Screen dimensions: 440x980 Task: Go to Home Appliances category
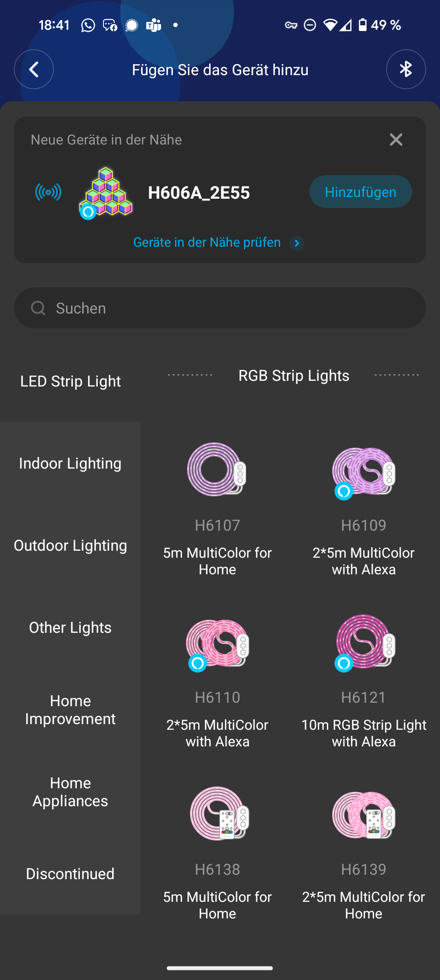[x=70, y=792]
